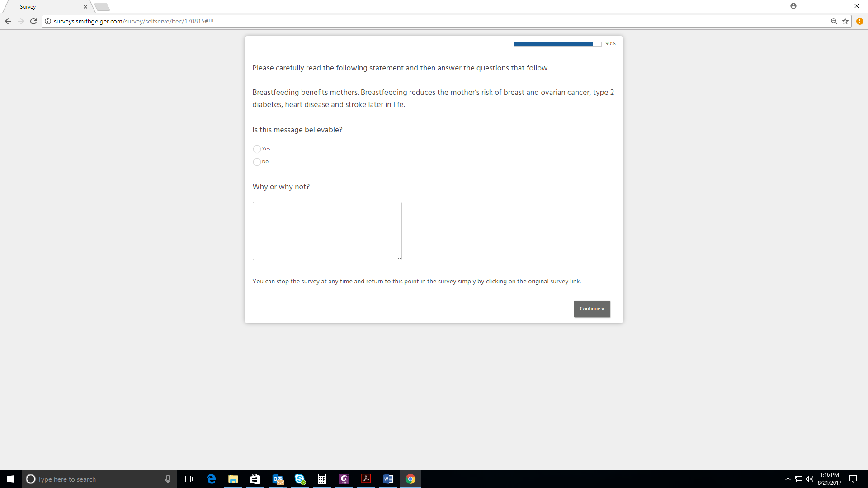Open the zoom magnifier icon in address bar

[834, 21]
